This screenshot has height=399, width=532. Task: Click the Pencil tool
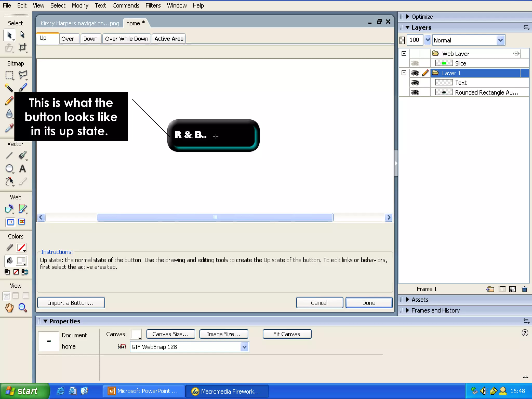(9, 101)
